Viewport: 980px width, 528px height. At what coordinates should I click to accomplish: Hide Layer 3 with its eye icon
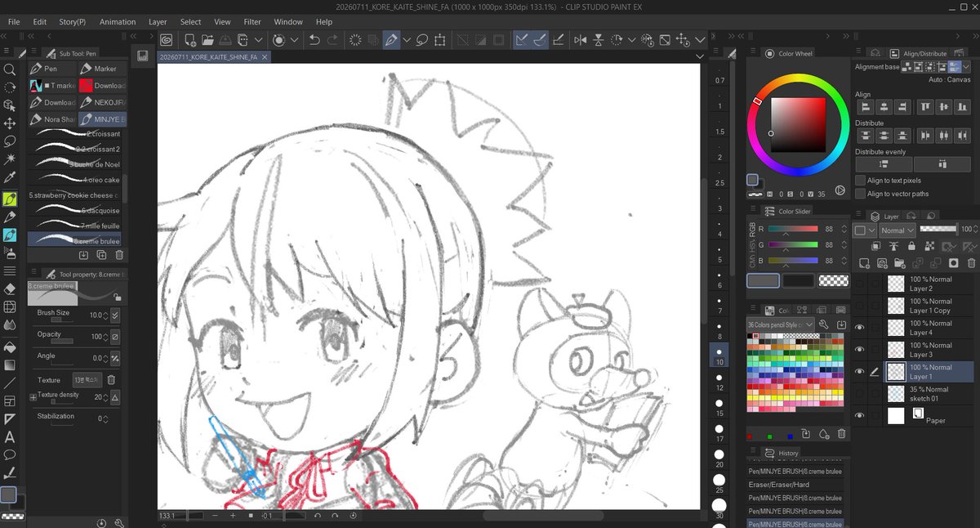[x=859, y=349]
